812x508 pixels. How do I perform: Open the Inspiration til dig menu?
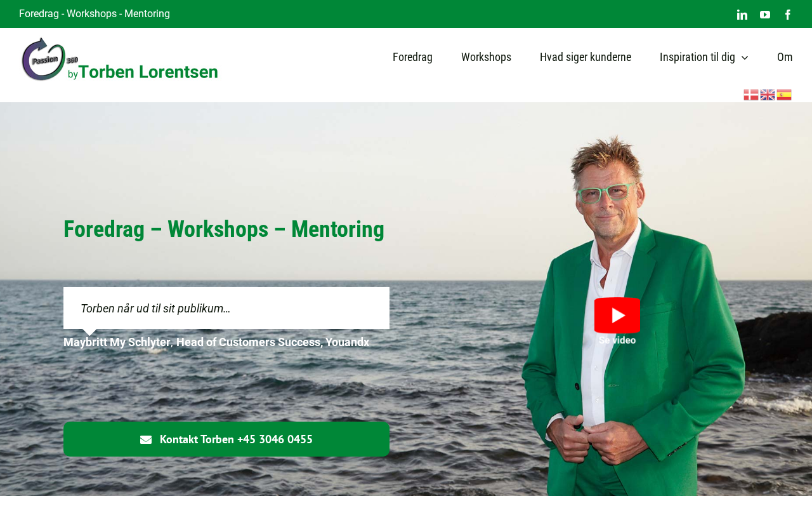pyautogui.click(x=697, y=57)
